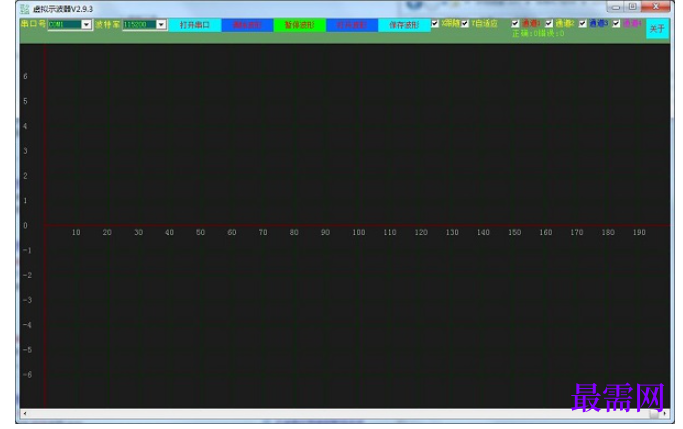Open the COM port dropdown
This screenshot has width=683, height=429.
tap(86, 24)
